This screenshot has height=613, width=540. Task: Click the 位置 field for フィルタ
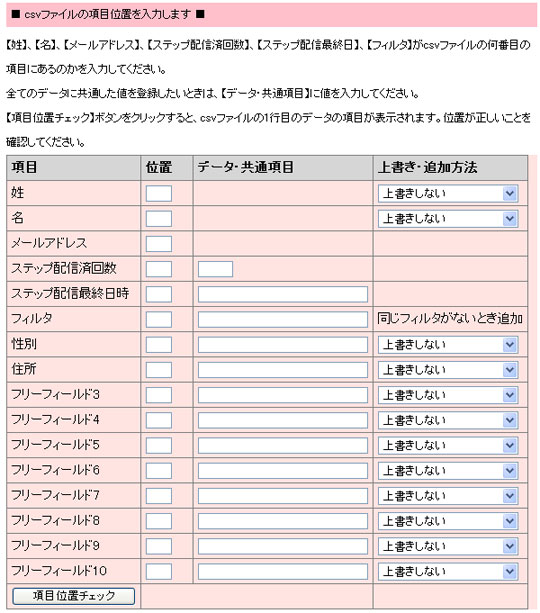click(159, 319)
